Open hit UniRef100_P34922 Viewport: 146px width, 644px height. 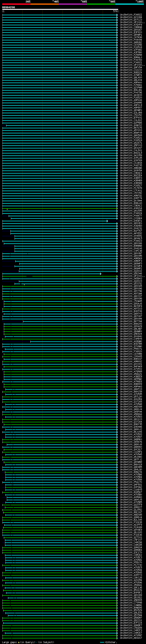point(131,15)
